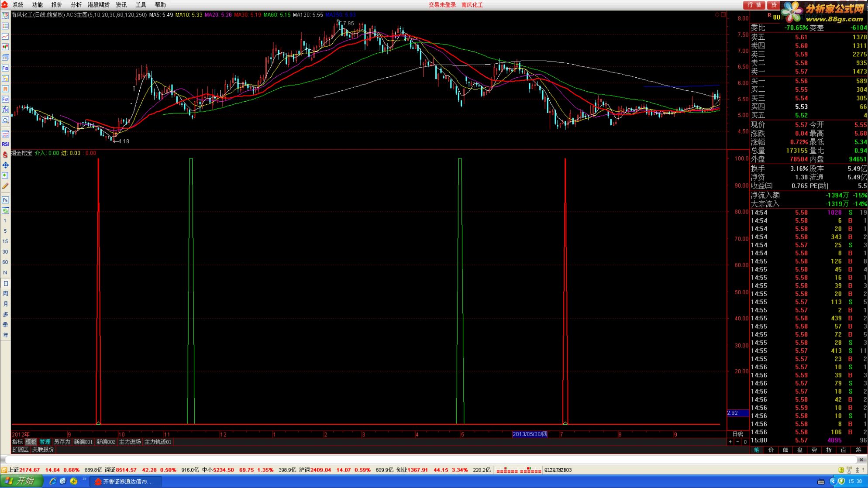Click the antenna signal icon in status bar
868x488 pixels.
click(x=849, y=470)
